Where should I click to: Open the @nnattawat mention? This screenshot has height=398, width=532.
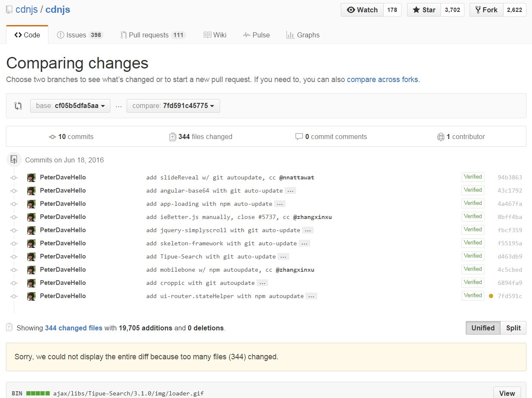point(297,177)
